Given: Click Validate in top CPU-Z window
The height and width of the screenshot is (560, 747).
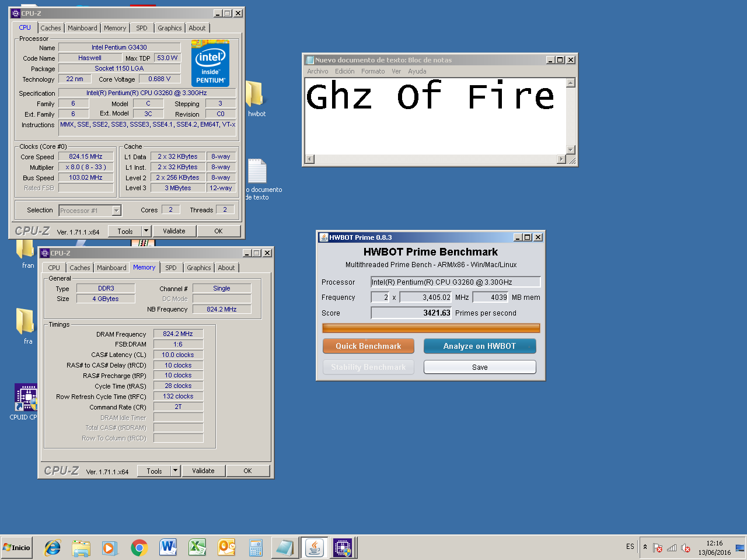Looking at the screenshot, I should [174, 231].
